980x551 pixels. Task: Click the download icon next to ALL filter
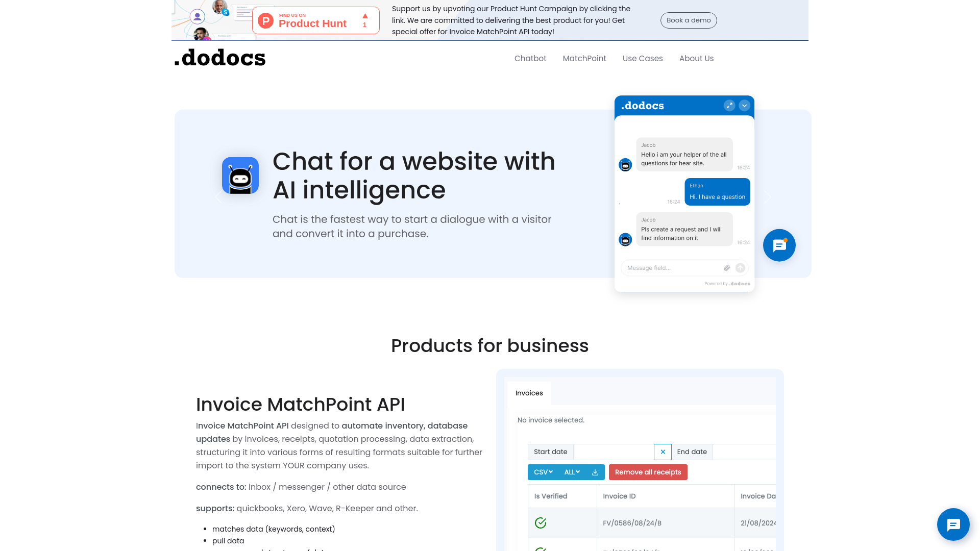tap(595, 471)
